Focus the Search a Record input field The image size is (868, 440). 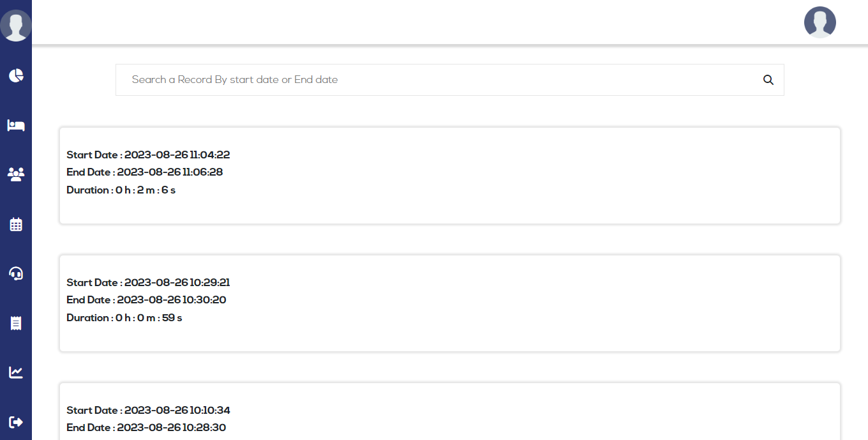[x=440, y=80]
